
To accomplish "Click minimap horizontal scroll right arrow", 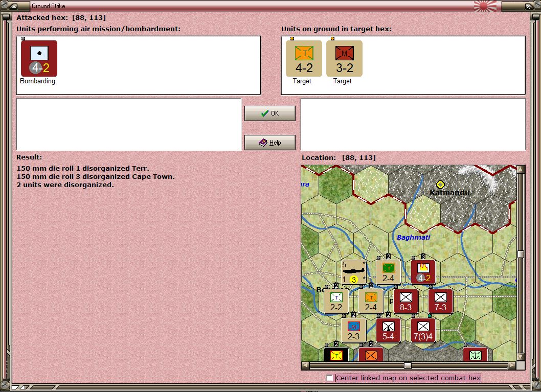I will (x=512, y=365).
